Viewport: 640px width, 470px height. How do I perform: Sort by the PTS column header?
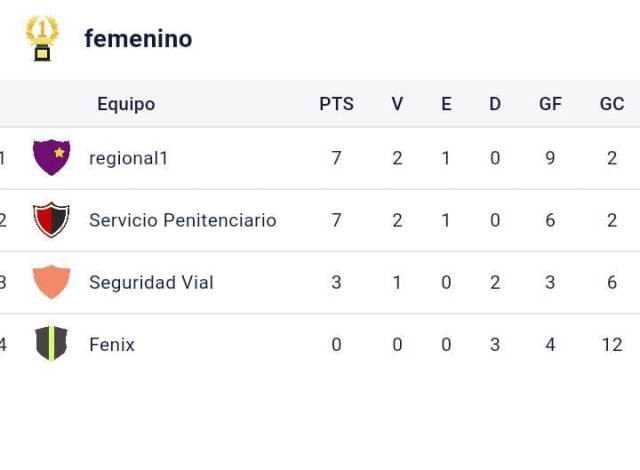click(336, 104)
